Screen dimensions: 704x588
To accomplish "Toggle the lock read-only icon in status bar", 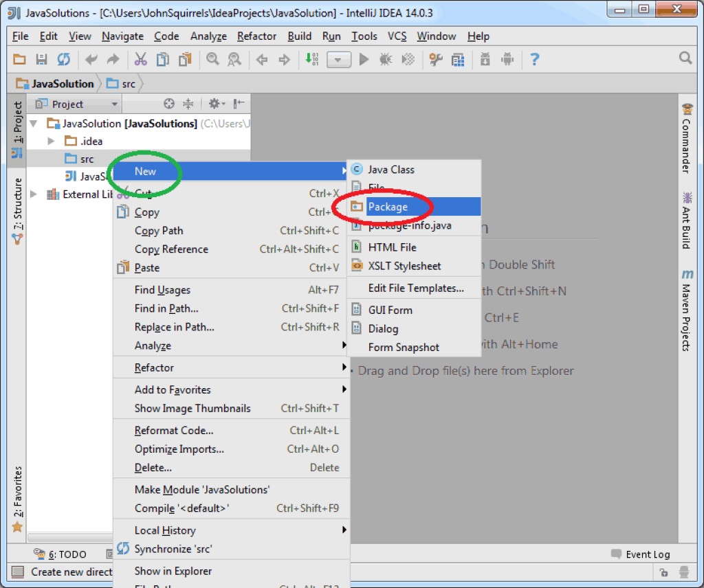I will point(663,572).
